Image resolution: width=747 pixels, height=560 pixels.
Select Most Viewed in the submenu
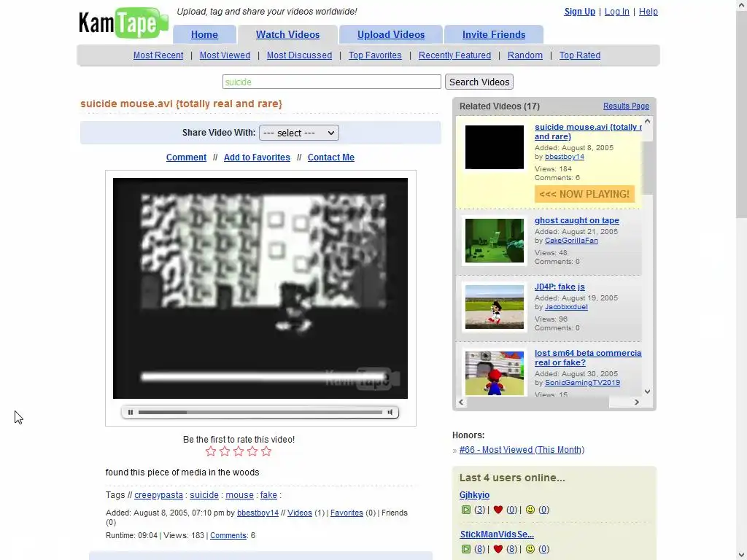[225, 55]
